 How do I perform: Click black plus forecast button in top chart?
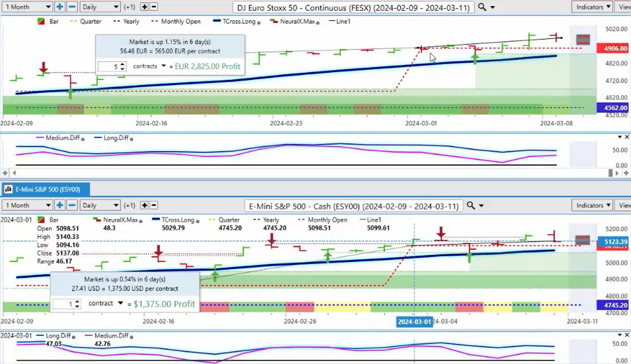[x=144, y=7]
